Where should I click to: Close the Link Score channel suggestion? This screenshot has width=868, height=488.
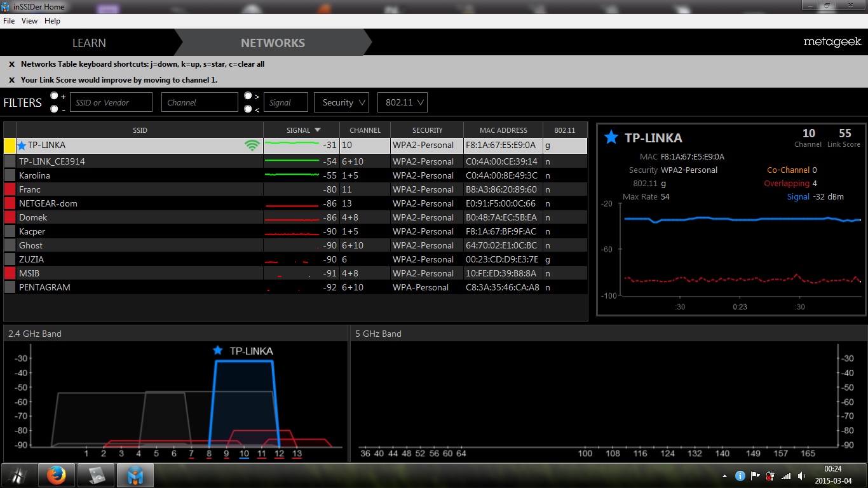point(11,80)
